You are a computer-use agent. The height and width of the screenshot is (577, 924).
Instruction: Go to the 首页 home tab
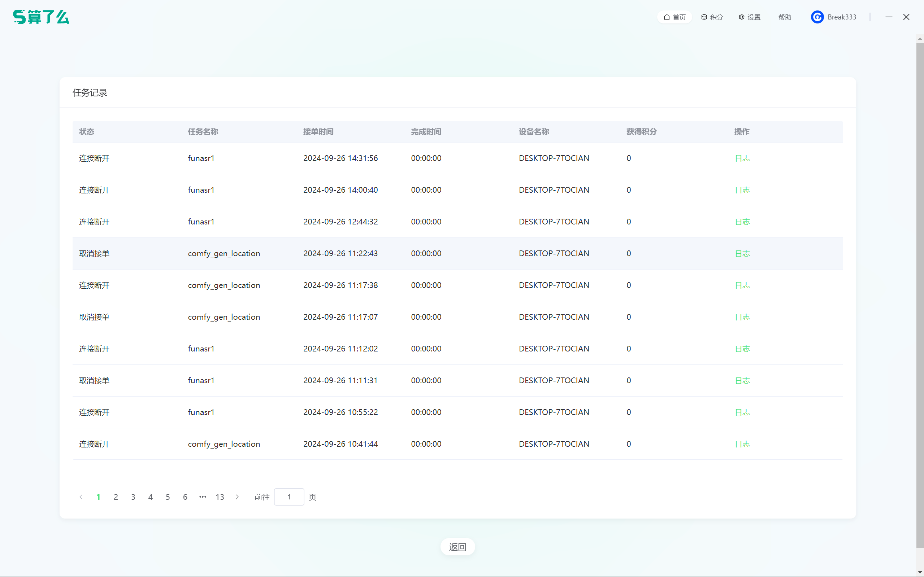(x=674, y=17)
